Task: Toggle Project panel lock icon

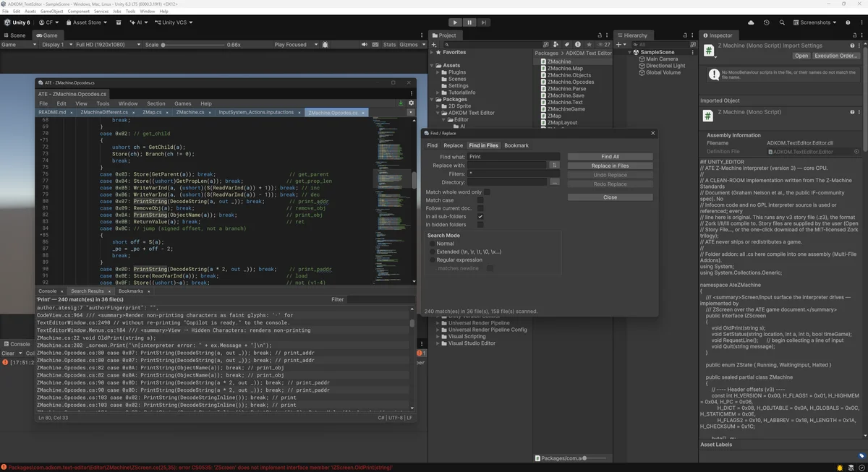Action: click(601, 35)
